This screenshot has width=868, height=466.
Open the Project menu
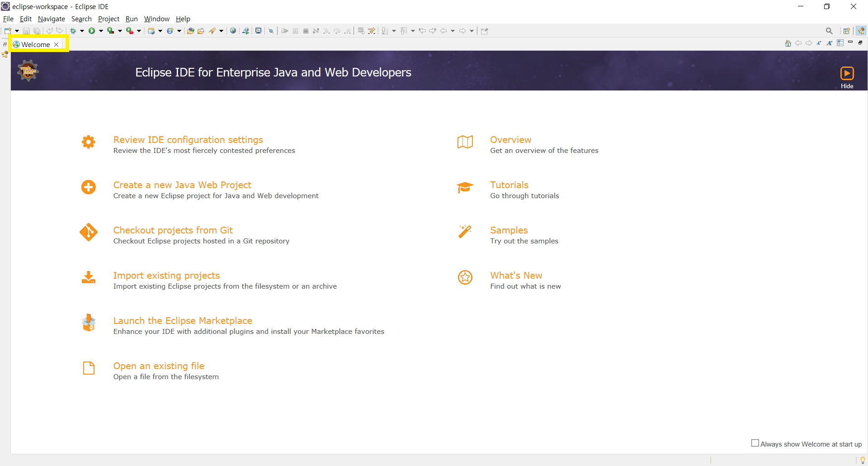tap(108, 19)
